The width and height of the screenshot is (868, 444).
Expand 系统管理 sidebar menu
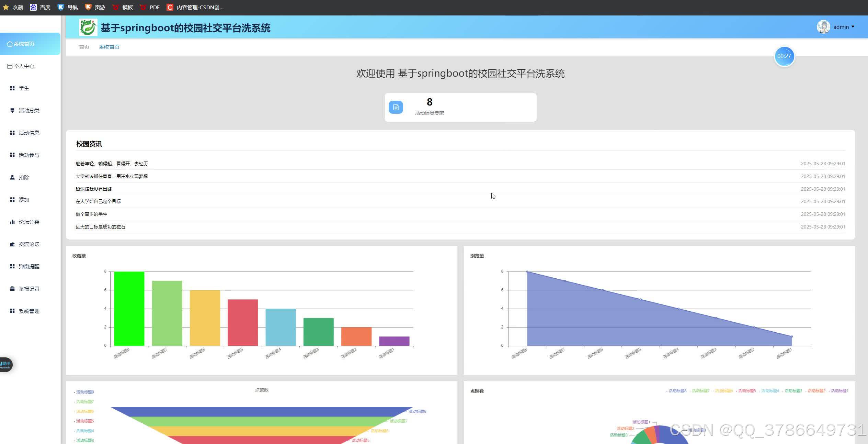point(29,311)
